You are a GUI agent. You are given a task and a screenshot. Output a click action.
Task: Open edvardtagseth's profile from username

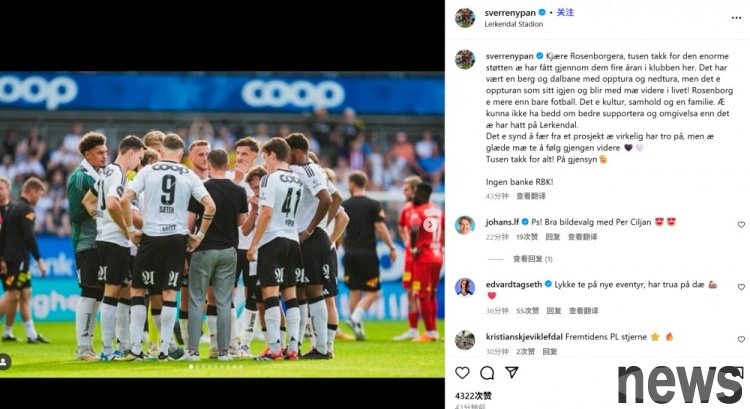coord(514,284)
